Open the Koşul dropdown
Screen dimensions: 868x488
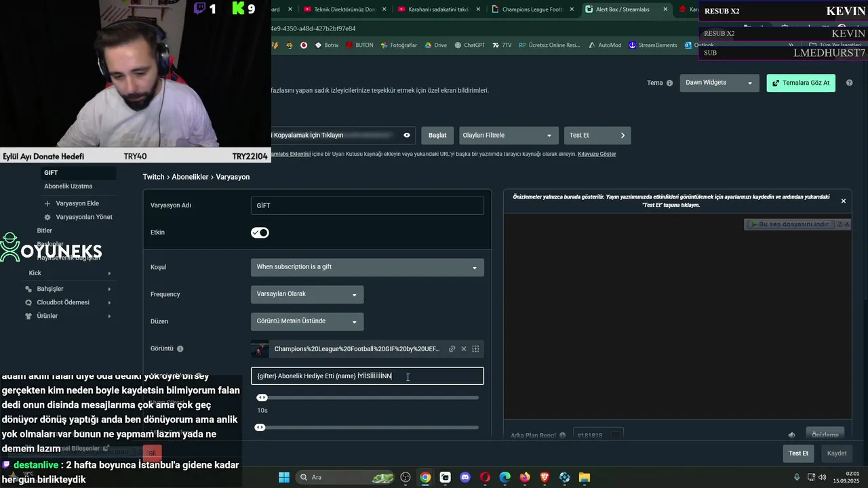(367, 267)
